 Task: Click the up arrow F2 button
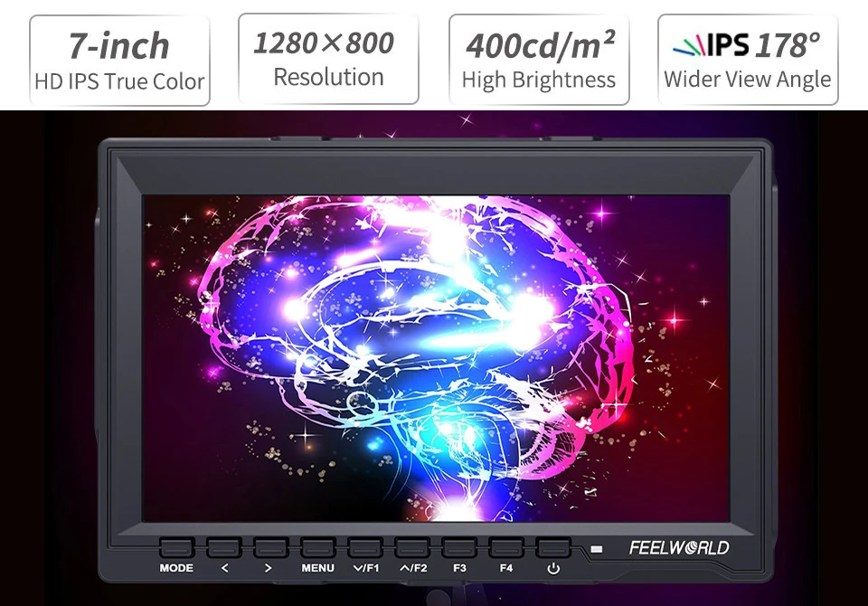click(x=412, y=548)
